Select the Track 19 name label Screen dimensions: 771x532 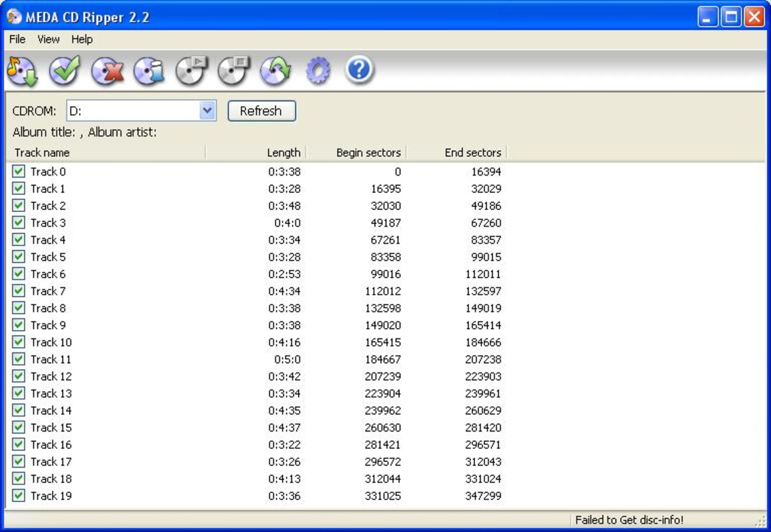[51, 495]
